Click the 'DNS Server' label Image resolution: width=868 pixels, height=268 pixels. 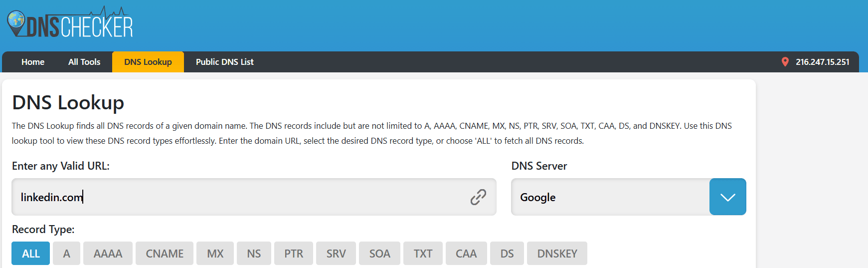pyautogui.click(x=539, y=166)
